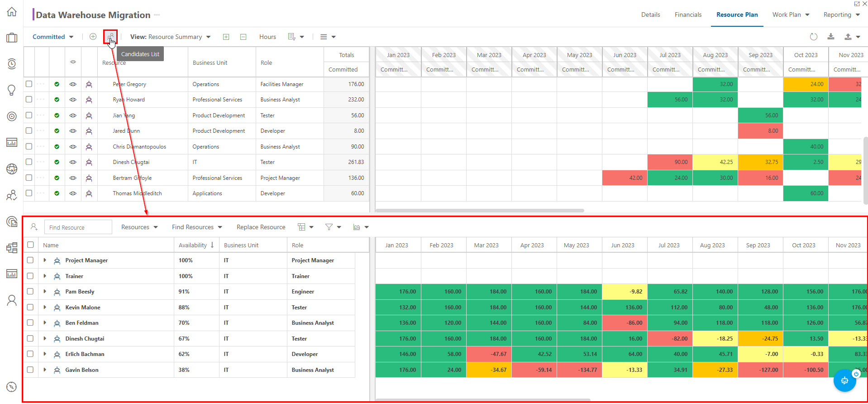Check the box for Peter Gregory row
The image size is (868, 404).
pos(29,84)
